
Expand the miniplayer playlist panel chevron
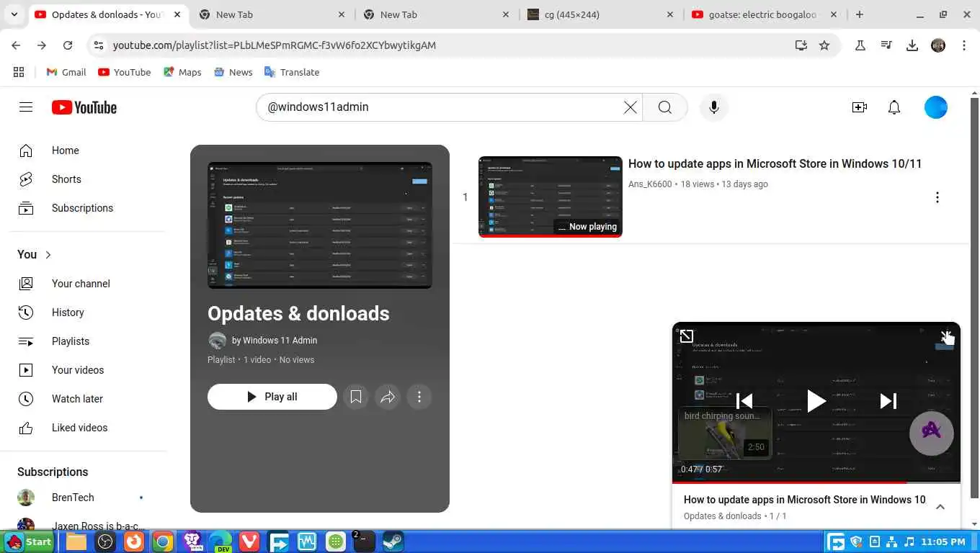(x=940, y=507)
